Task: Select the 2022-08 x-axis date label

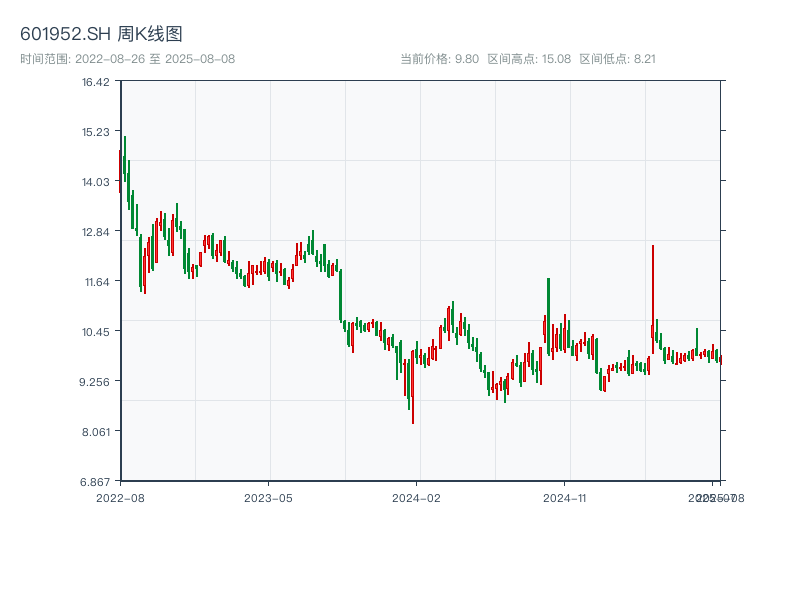Action: [x=120, y=497]
